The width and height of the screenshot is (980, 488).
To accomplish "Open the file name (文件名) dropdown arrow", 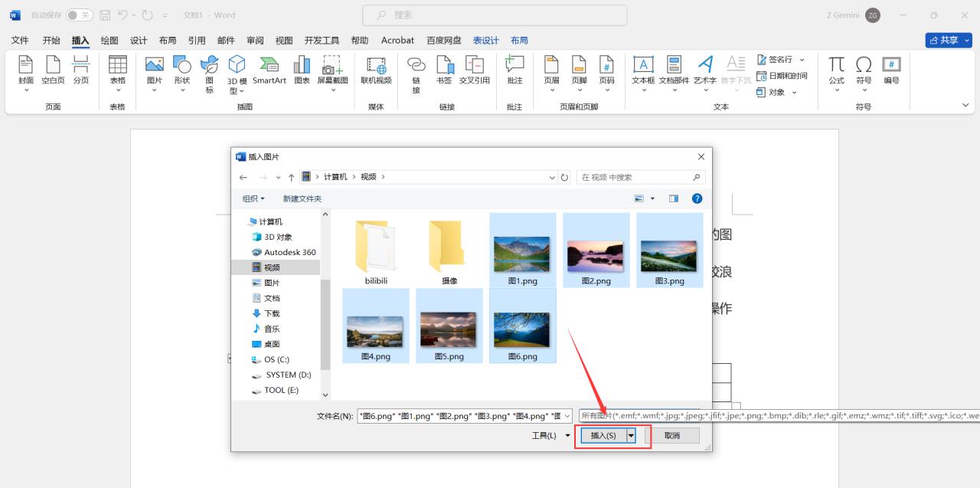I will pos(567,416).
